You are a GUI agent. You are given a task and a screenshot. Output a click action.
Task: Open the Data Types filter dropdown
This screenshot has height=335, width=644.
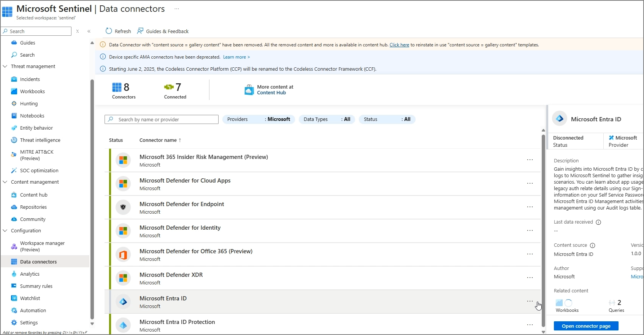[327, 119]
